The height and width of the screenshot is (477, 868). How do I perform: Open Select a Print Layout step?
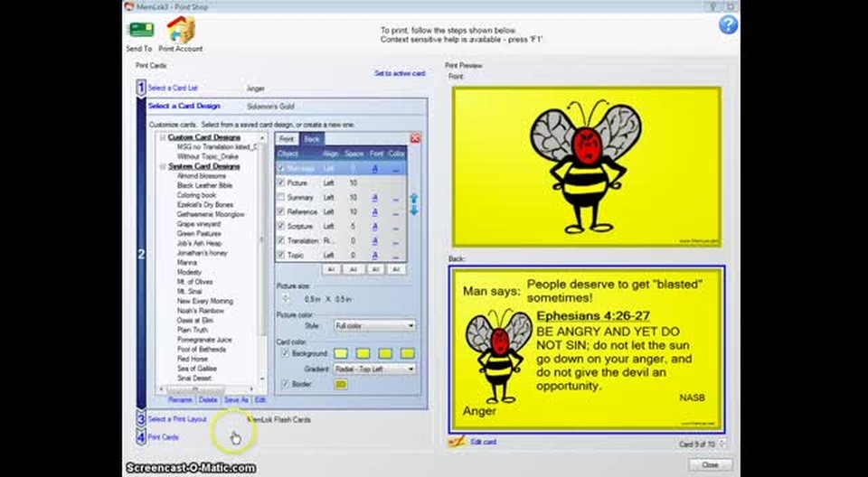[x=177, y=419]
